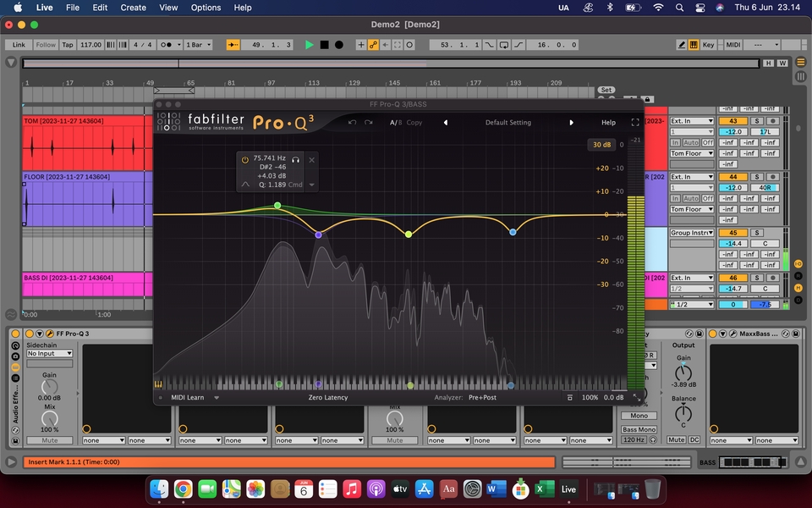Image resolution: width=812 pixels, height=508 pixels.
Task: Redo in FabFilter Pro-Q 3
Action: coord(368,123)
